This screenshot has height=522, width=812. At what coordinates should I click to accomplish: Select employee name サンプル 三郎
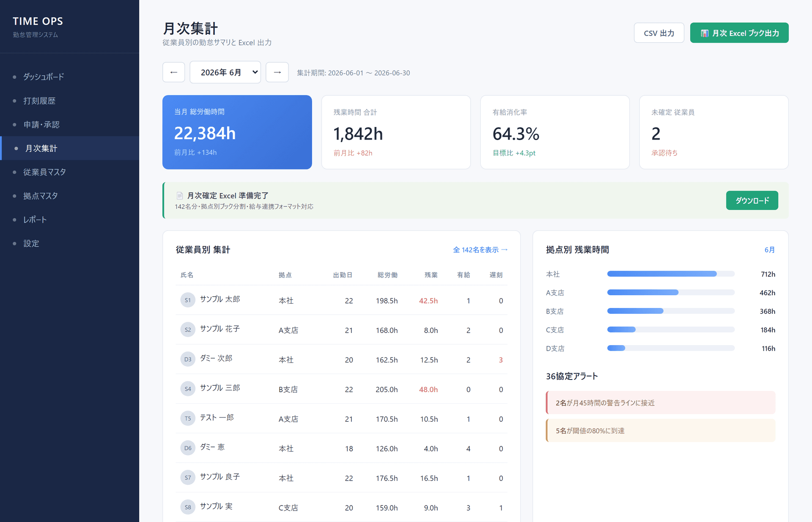pos(220,388)
